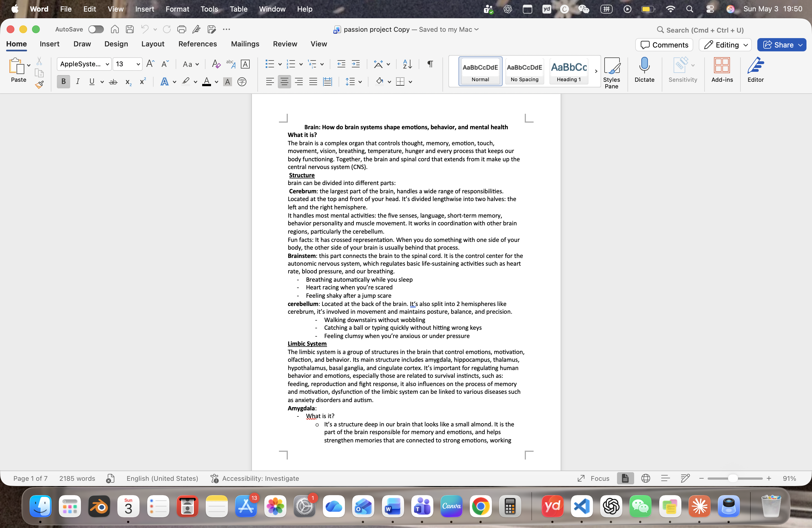Click the Increase Indent icon
The width and height of the screenshot is (812, 528).
click(x=356, y=64)
